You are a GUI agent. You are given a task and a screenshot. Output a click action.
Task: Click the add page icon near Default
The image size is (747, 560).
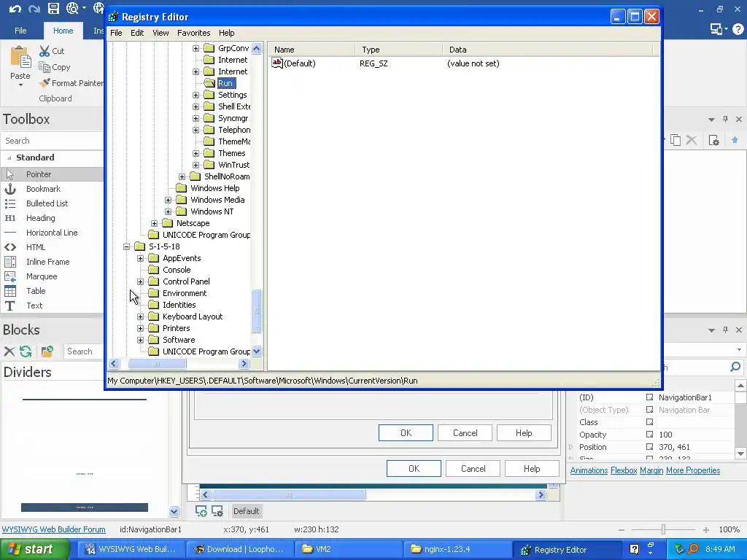coord(201,511)
